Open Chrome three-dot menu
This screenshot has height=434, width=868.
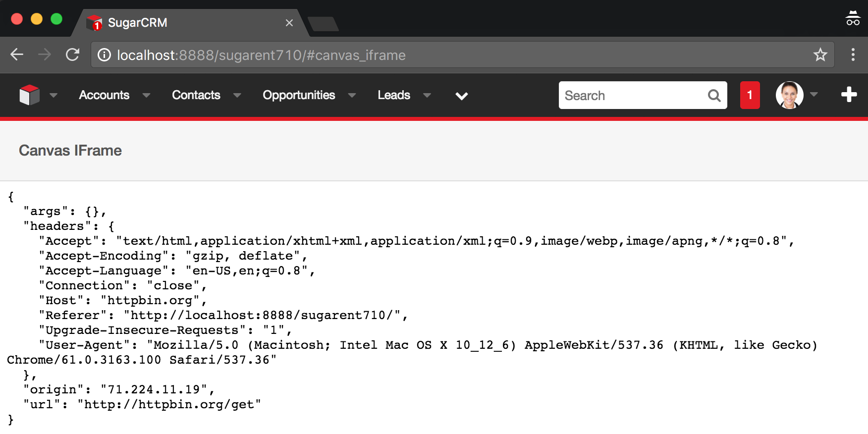[853, 55]
